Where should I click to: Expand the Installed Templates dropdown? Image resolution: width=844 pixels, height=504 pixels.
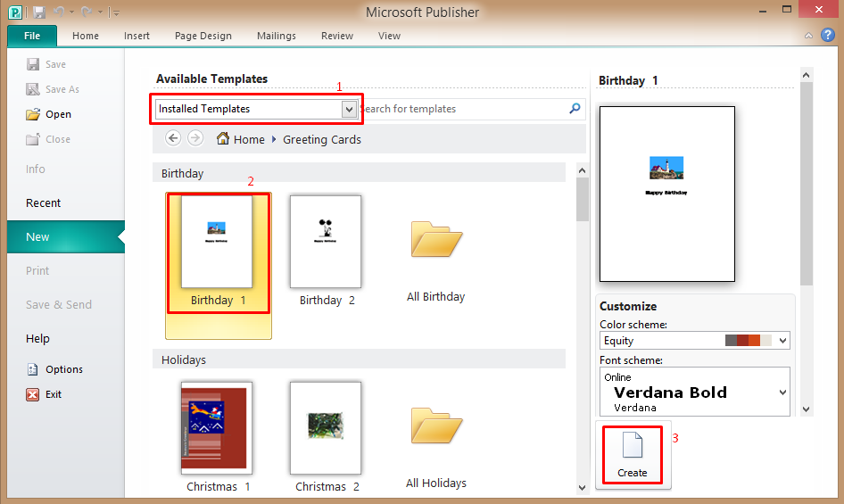(x=349, y=110)
